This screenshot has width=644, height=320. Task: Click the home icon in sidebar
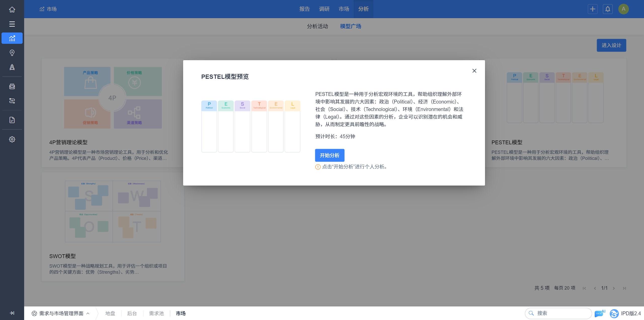click(12, 10)
